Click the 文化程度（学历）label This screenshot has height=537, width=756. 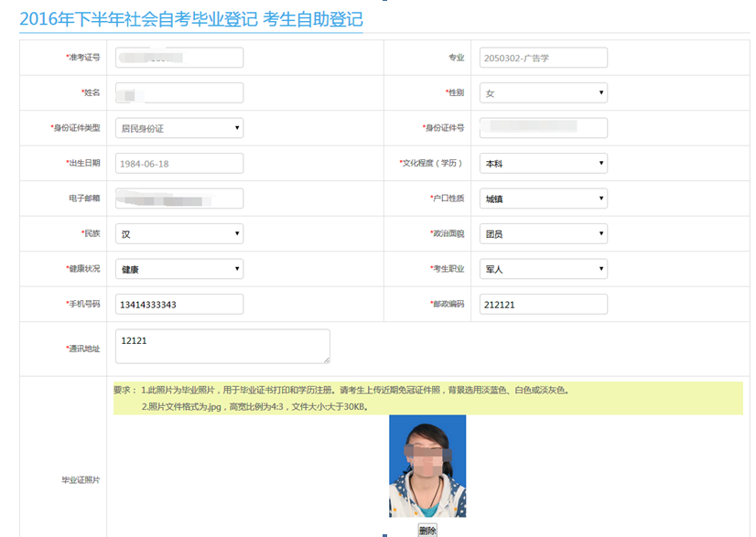(x=431, y=163)
